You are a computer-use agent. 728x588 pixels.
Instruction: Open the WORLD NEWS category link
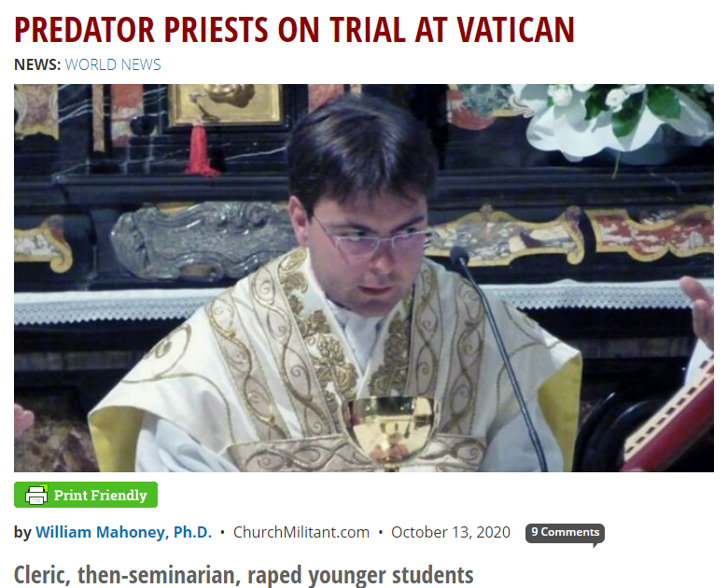coord(113,64)
